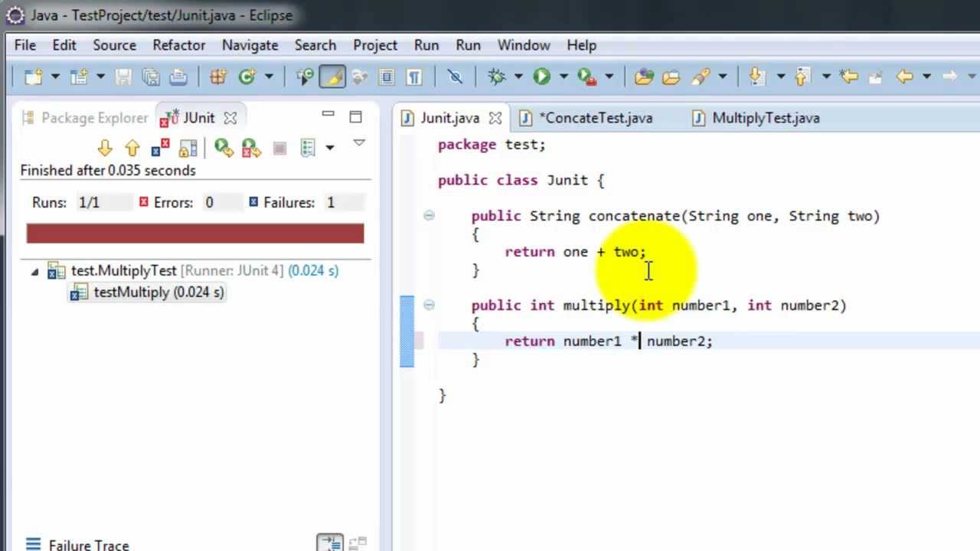This screenshot has width=980, height=551.
Task: Switch to the *ConcateTest.java editor tab
Action: pos(587,118)
